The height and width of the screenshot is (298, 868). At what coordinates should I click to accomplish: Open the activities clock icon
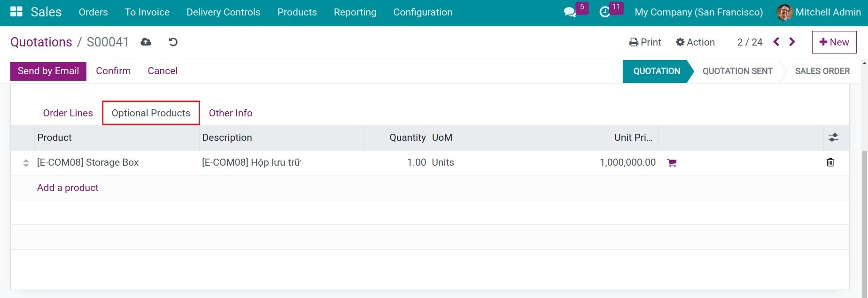pyautogui.click(x=605, y=12)
